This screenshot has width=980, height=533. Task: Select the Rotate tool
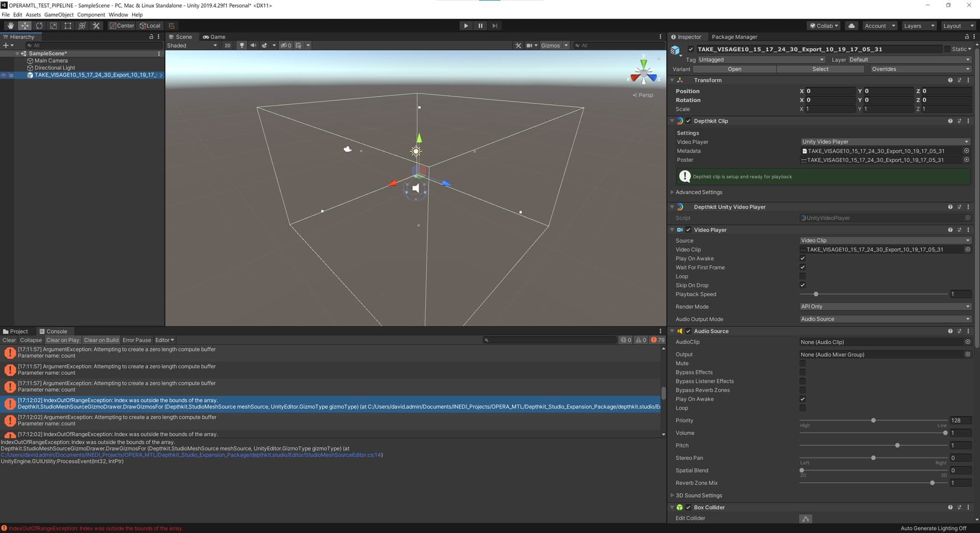pos(39,26)
